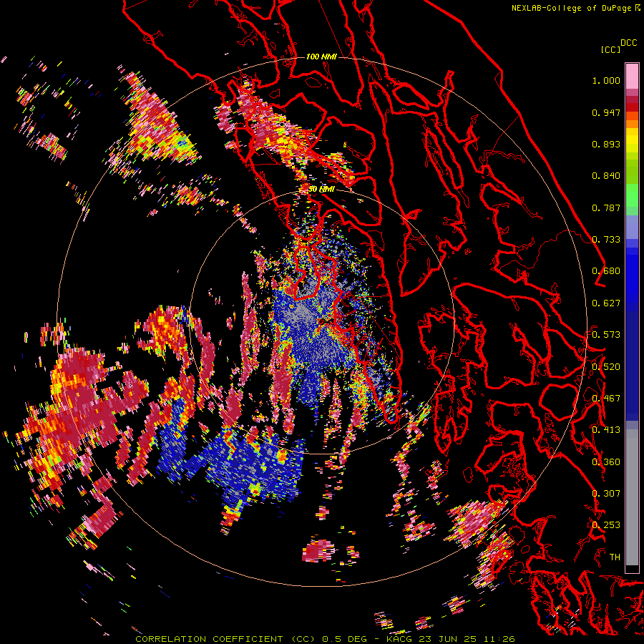The width and height of the screenshot is (644, 644).
Task: Click the 0.840 scale value
Action: point(606,176)
